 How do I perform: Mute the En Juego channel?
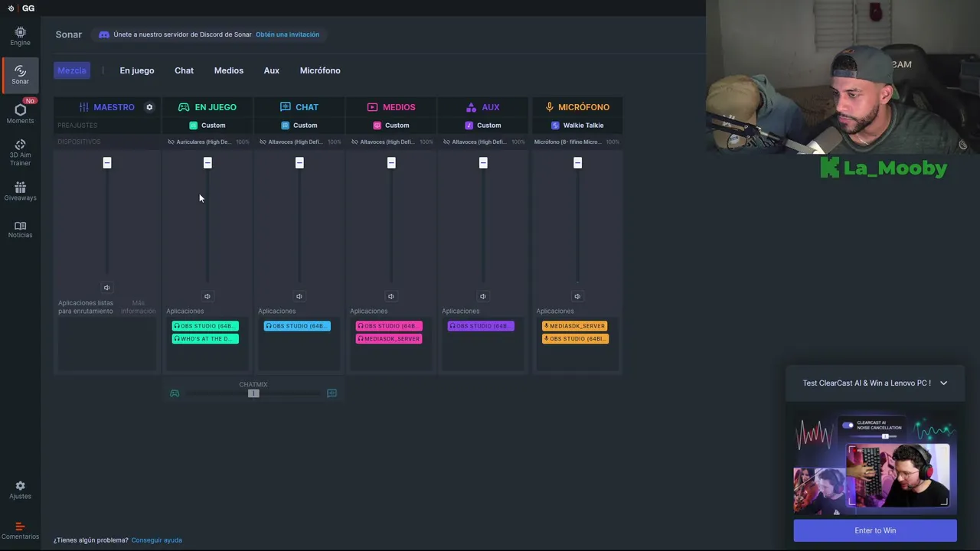tap(207, 296)
